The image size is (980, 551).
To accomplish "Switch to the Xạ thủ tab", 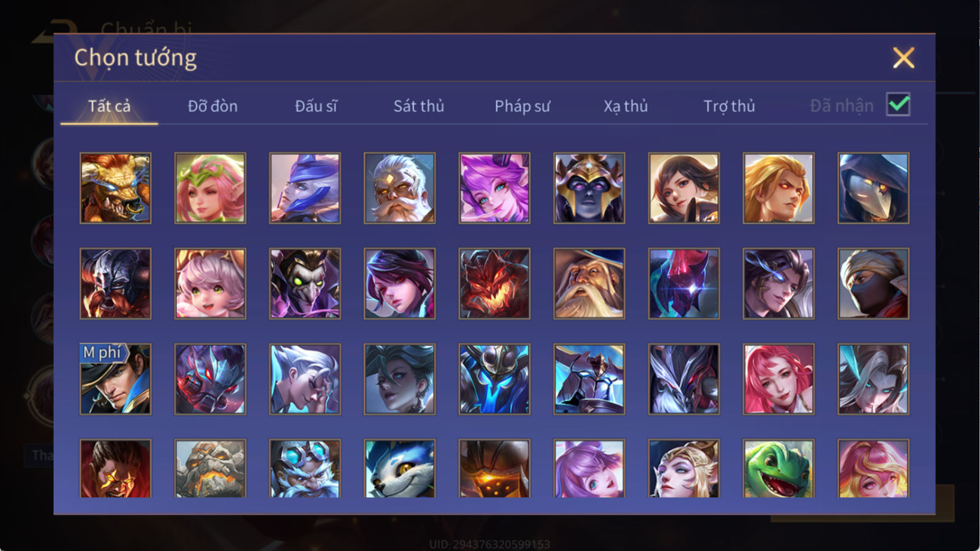I will [625, 106].
